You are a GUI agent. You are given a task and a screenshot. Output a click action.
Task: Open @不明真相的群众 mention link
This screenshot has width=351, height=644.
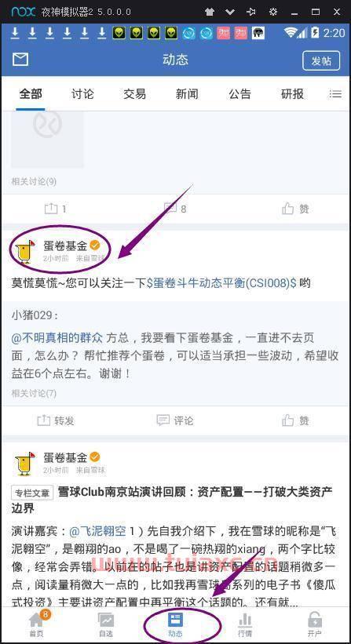coord(57,337)
